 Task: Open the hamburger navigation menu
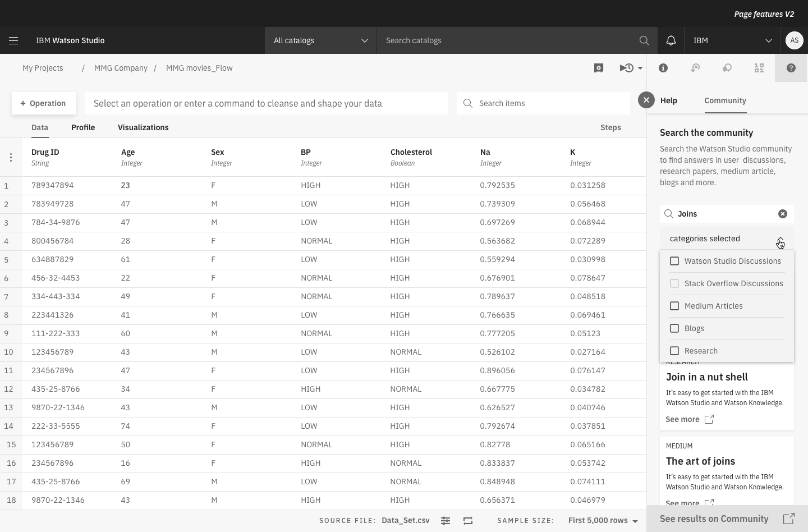tap(13, 40)
